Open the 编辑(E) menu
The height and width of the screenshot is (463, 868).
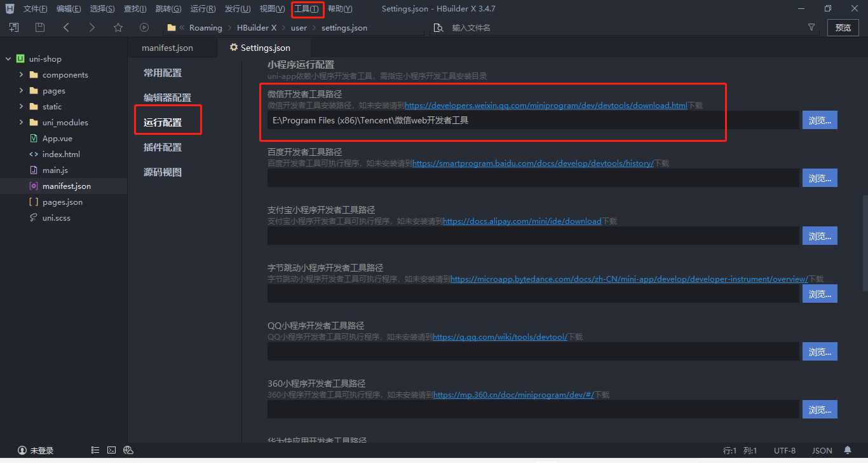coord(69,9)
